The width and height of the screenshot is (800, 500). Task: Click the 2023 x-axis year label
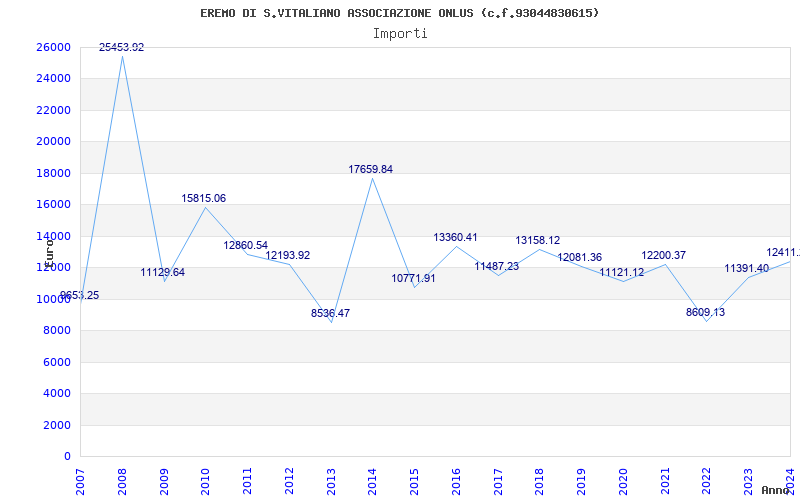748,482
